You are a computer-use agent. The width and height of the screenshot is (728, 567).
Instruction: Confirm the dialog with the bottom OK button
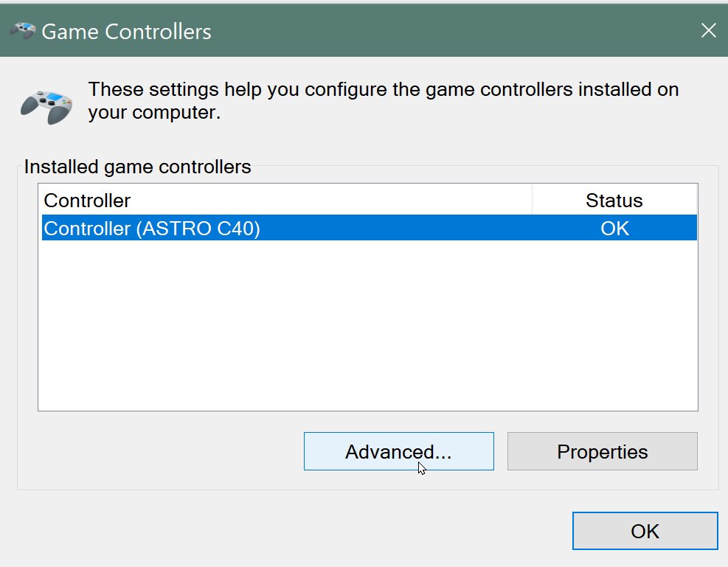tap(645, 531)
